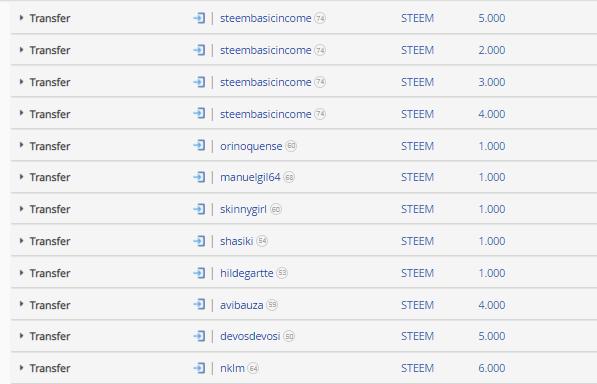Click the incoming transfer icon beside nklm

199,368
